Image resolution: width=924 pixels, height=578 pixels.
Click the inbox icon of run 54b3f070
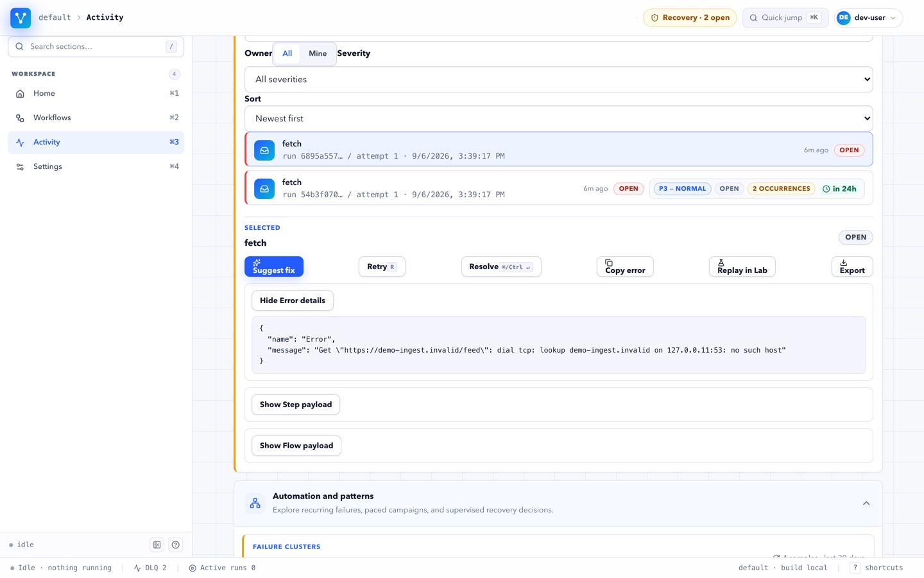click(x=264, y=189)
